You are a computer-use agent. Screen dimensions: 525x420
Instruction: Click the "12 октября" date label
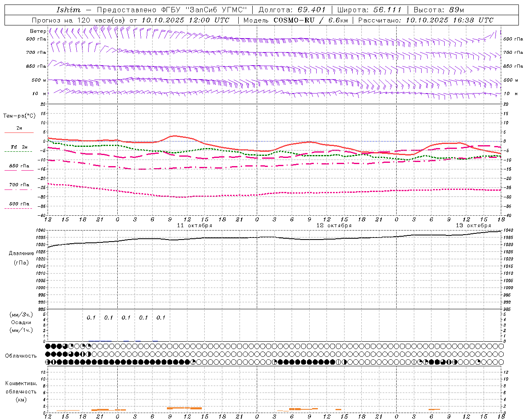[334, 226]
